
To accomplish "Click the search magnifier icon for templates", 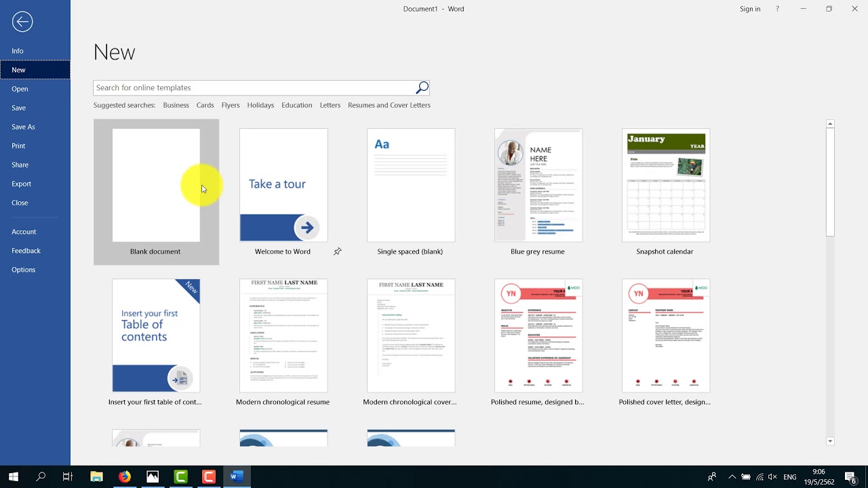I will (422, 87).
